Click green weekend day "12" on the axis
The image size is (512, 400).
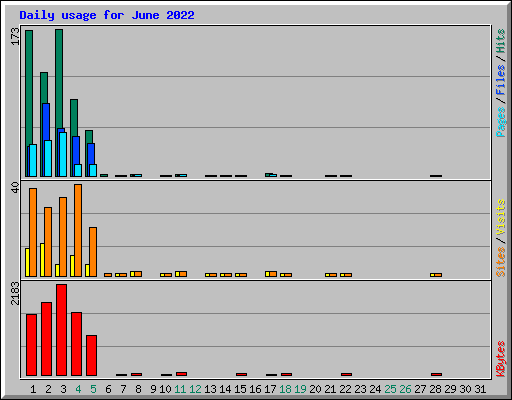coord(195,389)
